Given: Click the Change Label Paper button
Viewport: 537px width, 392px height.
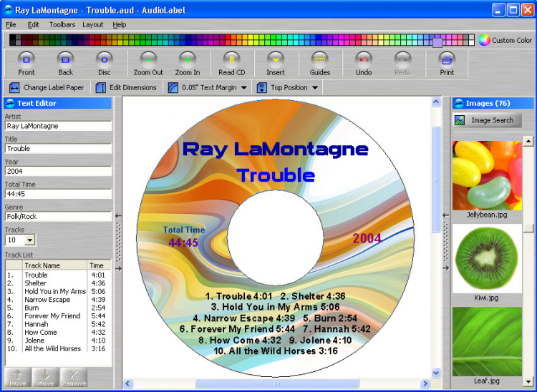Looking at the screenshot, I should click(46, 88).
